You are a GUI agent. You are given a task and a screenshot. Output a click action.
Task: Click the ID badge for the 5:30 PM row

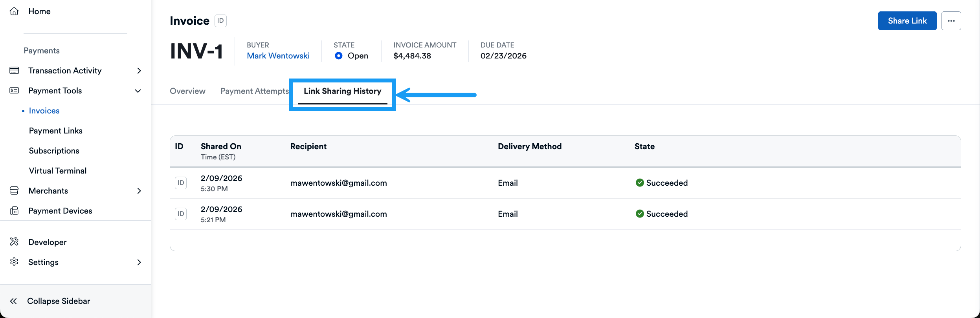[181, 183]
